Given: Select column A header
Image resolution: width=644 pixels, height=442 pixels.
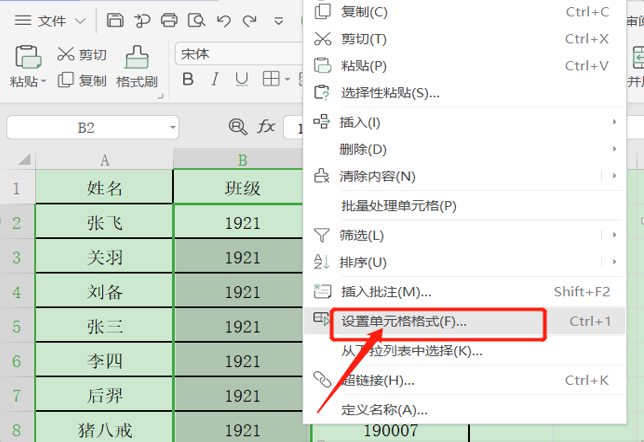Looking at the screenshot, I should click(x=104, y=160).
